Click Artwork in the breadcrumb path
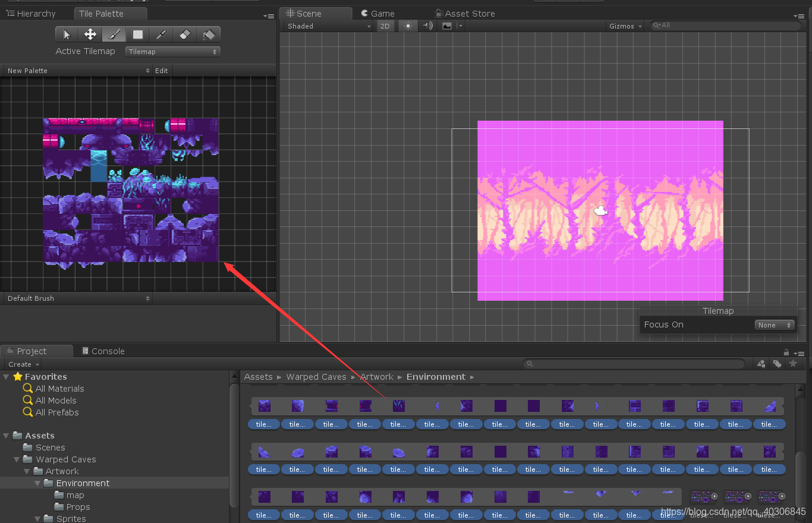This screenshot has width=812, height=523. click(377, 377)
